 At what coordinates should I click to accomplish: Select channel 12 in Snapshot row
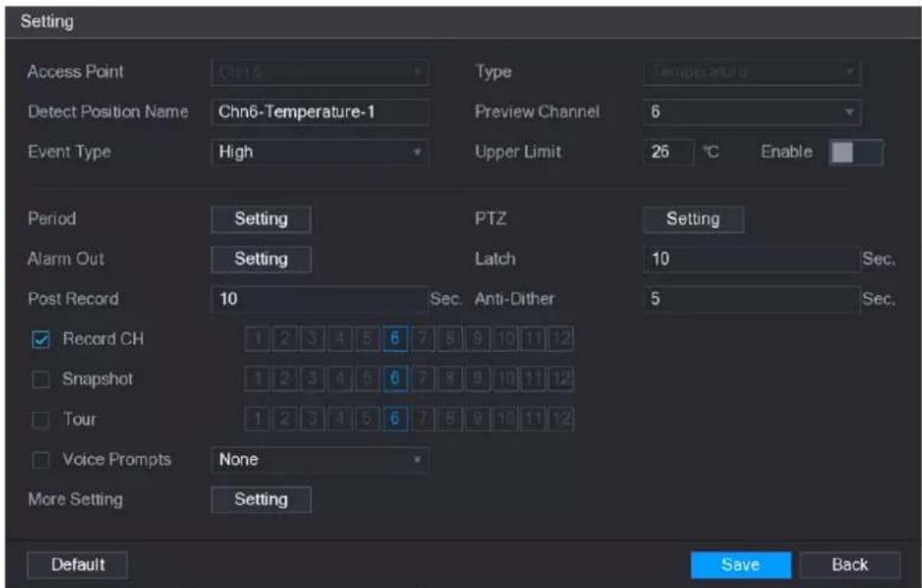pos(561,378)
